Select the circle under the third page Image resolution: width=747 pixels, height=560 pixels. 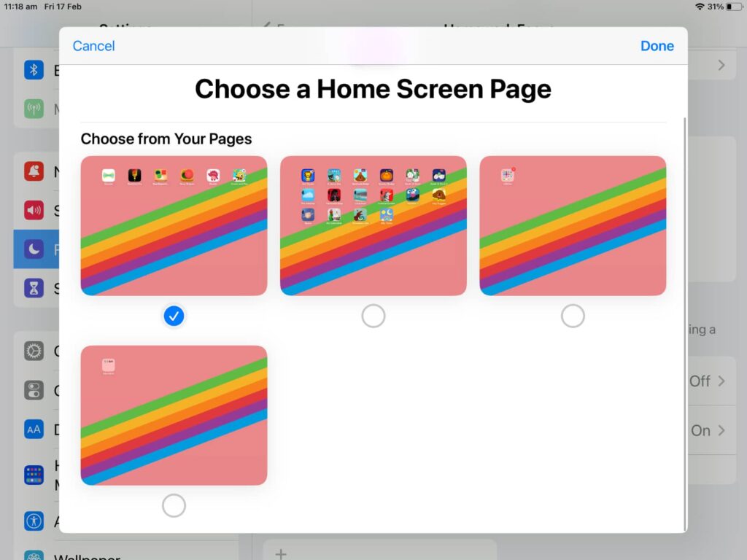[573, 316]
